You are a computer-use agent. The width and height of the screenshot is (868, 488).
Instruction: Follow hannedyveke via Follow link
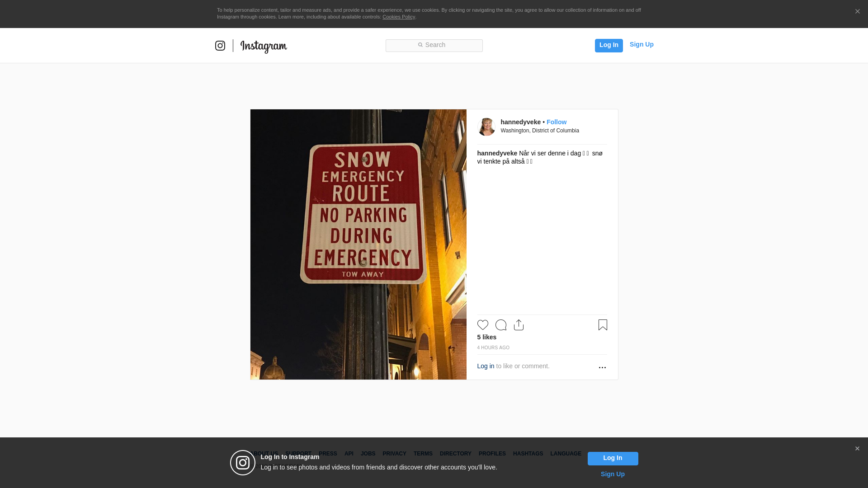(556, 122)
